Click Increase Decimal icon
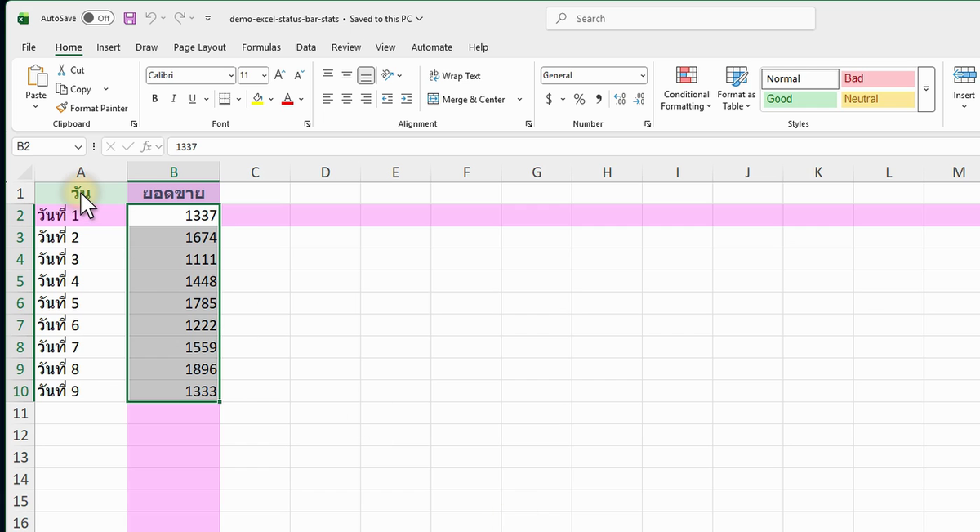 (620, 99)
